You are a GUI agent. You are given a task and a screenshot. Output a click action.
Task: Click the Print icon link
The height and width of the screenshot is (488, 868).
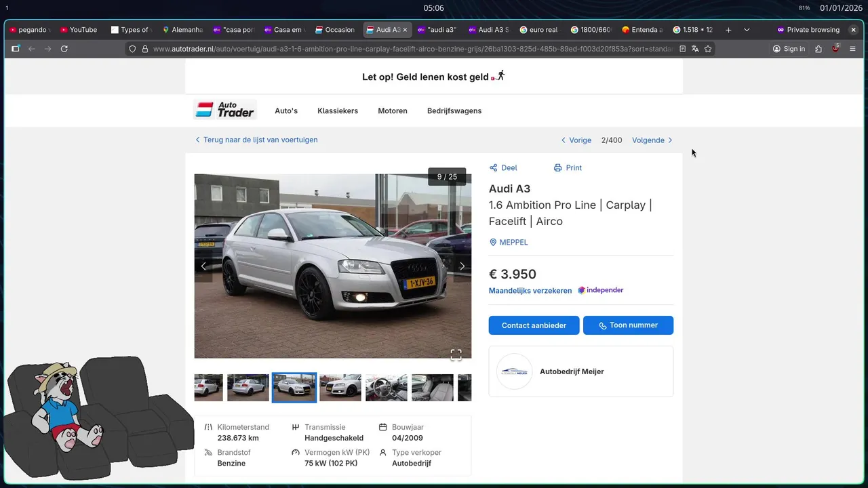(x=568, y=167)
